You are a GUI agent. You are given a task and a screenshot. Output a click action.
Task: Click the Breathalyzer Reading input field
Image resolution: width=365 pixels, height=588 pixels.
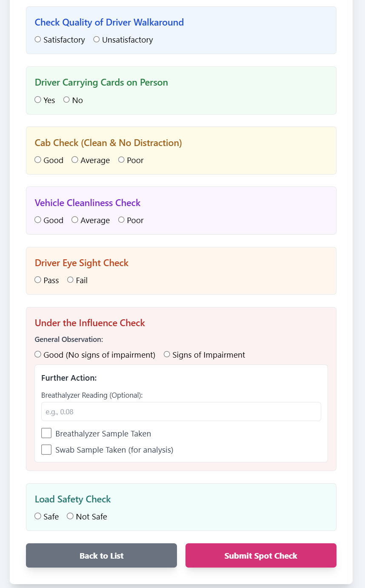[181, 411]
